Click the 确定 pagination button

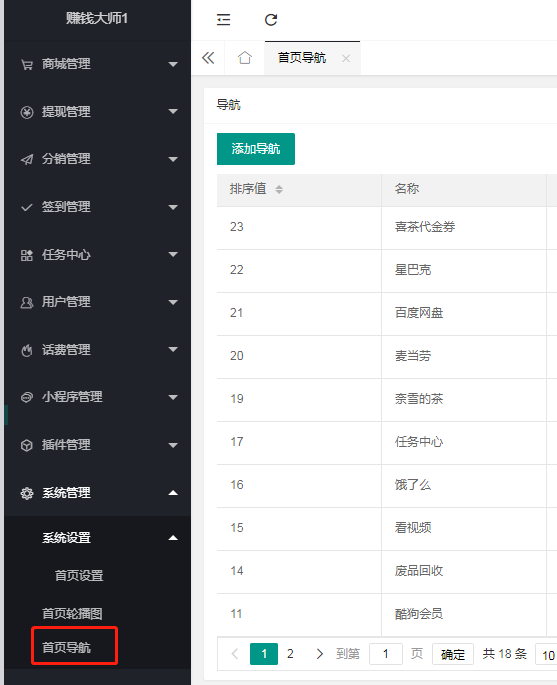pos(453,654)
